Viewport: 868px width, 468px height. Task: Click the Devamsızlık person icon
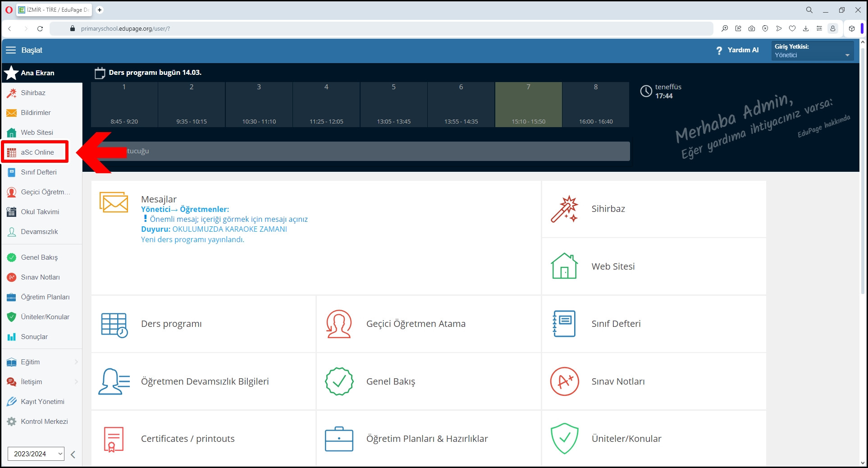click(12, 232)
